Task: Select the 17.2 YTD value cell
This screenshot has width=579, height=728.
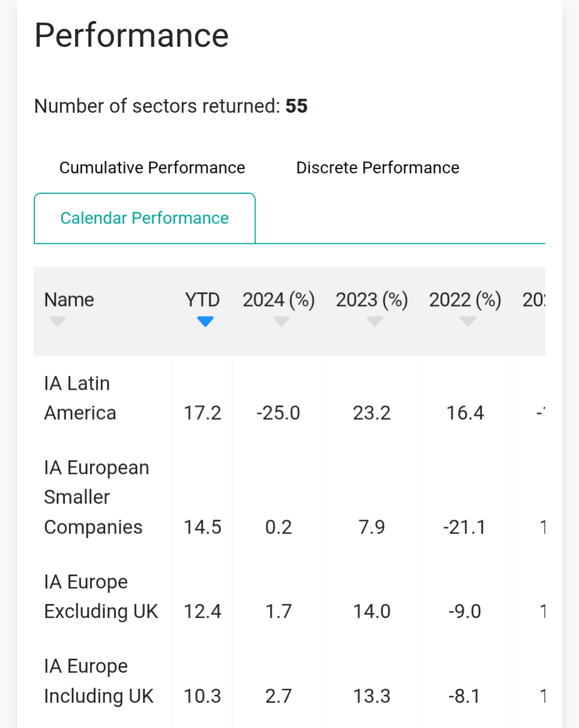Action: click(x=202, y=413)
